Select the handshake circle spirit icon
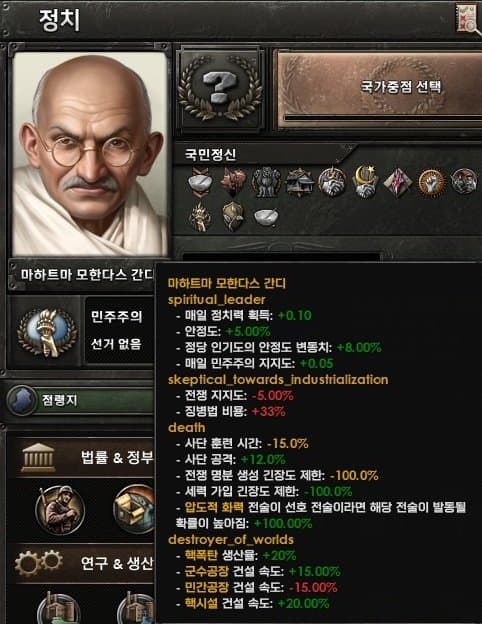This screenshot has width=482, height=624. (x=332, y=182)
